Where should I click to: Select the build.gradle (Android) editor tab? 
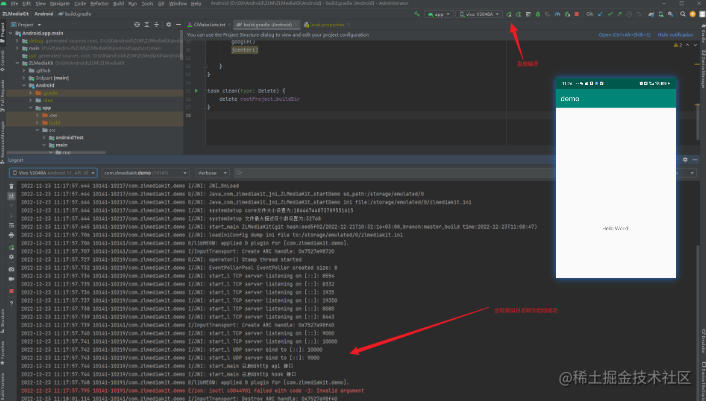click(267, 25)
